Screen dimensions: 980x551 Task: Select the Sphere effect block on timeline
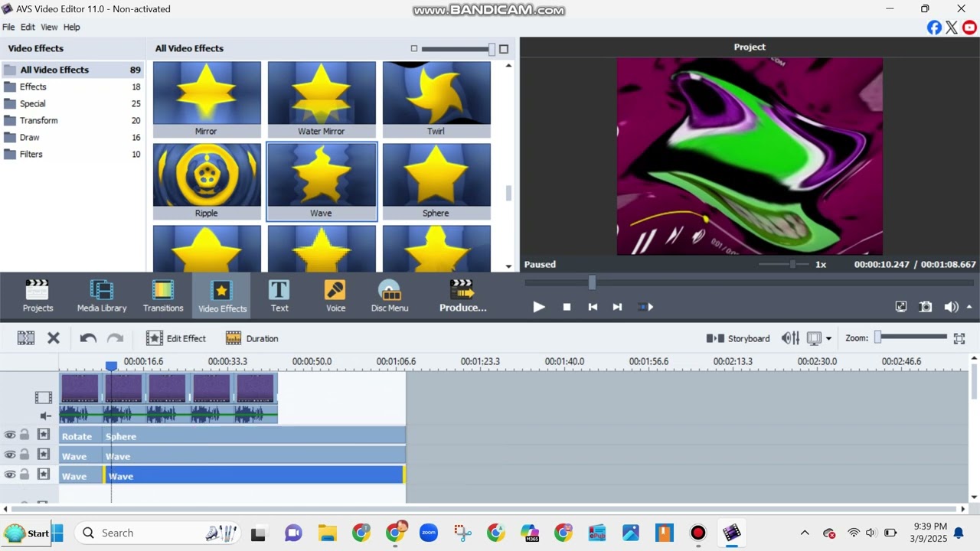(x=254, y=436)
